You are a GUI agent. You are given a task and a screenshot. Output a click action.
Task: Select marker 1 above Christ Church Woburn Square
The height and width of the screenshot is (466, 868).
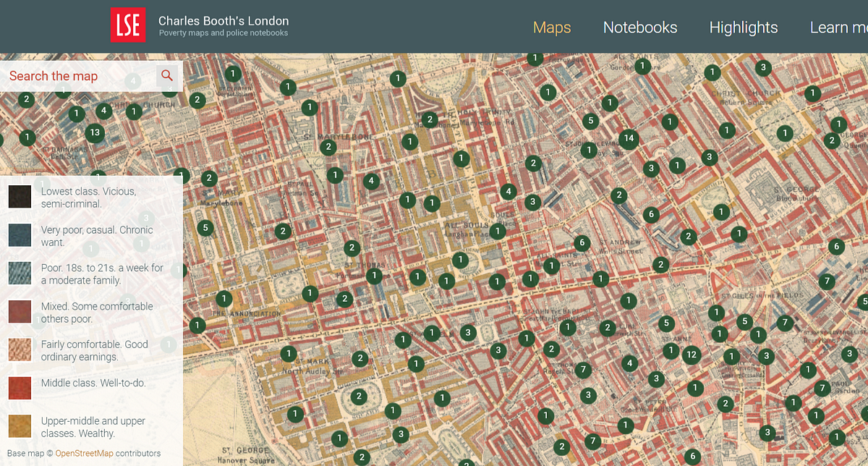pos(712,72)
